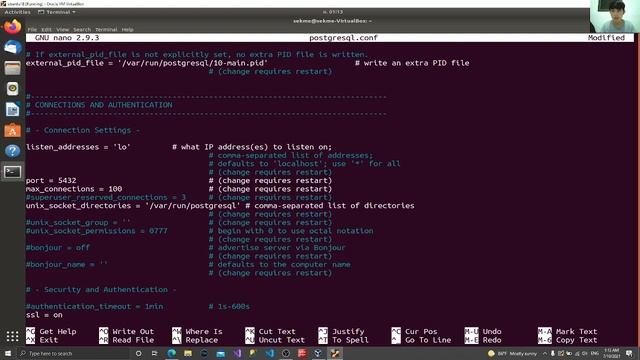Open the Help question mark icon
This screenshot has height=360, width=640.
click(12, 151)
